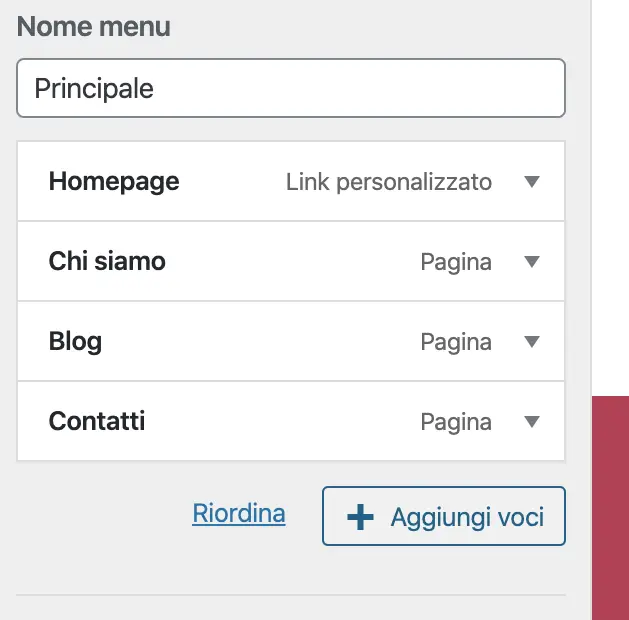Expand the Chi siamo item arrow

(x=532, y=262)
